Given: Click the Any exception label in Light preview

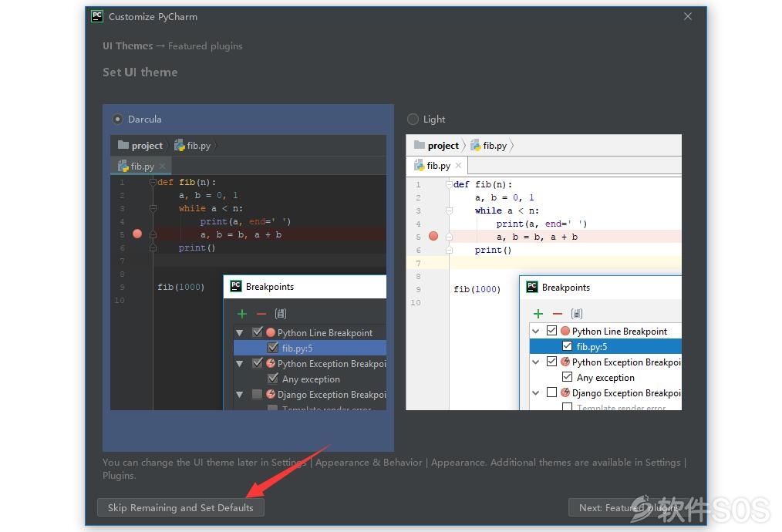Looking at the screenshot, I should coord(606,378).
